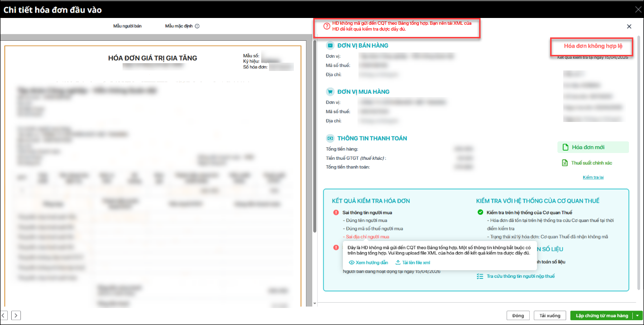
Task: Open Tra cứu thông tin người nộp thuế
Action: tap(520, 276)
